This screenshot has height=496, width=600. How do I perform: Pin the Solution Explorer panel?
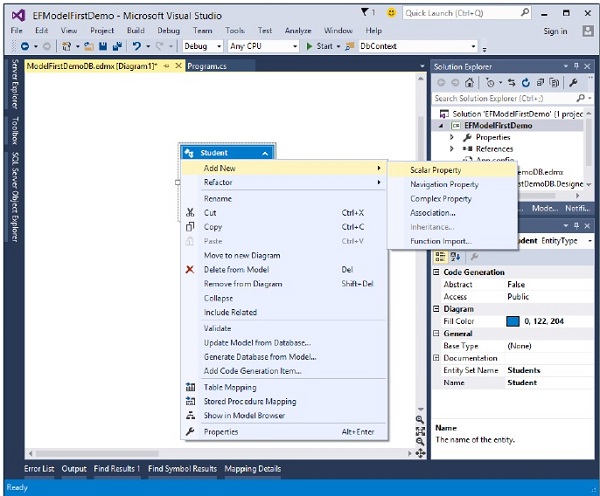pyautogui.click(x=576, y=66)
